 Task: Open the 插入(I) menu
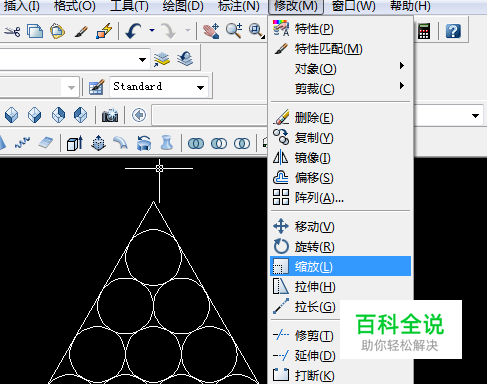[x=21, y=6]
